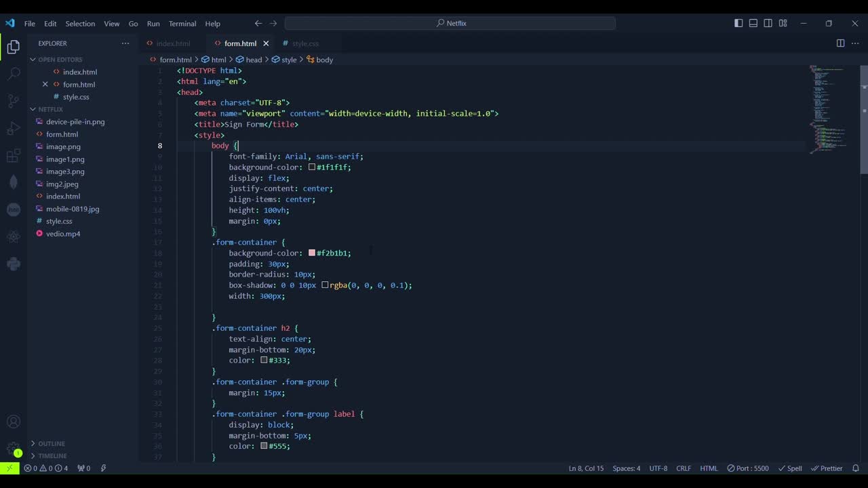Click the Go Back arrow in title bar
The height and width of the screenshot is (488, 868).
click(258, 23)
